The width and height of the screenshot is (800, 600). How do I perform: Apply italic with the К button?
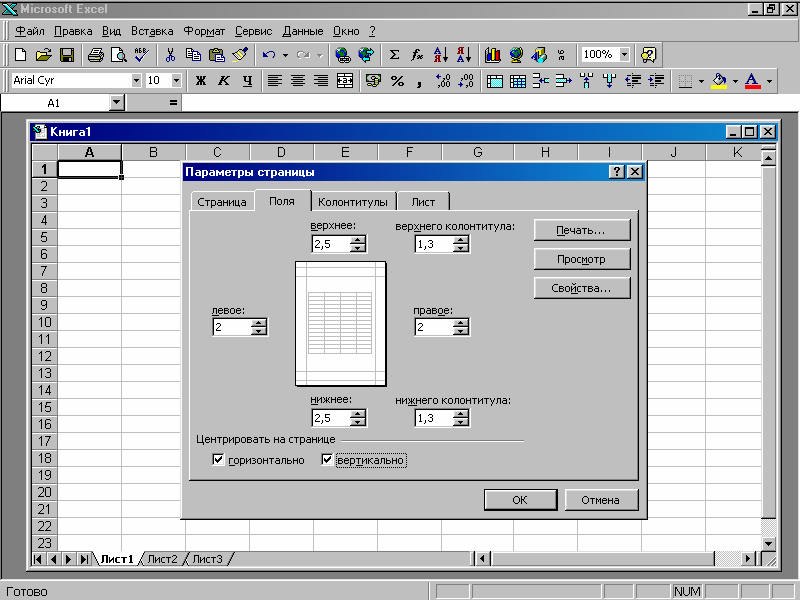tap(224, 81)
